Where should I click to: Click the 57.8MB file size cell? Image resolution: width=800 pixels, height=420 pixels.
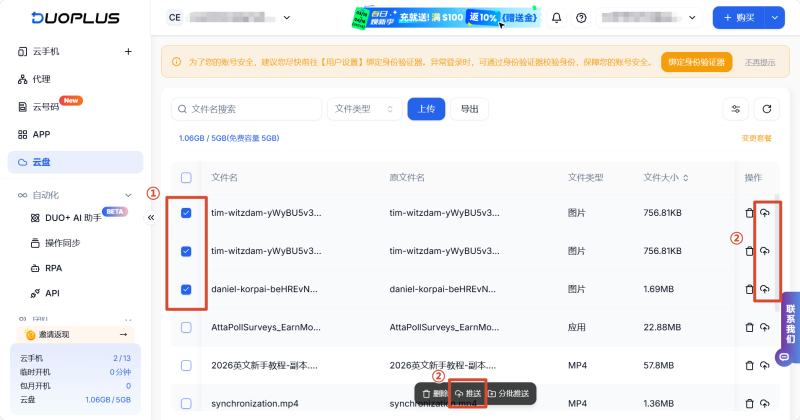click(x=658, y=365)
